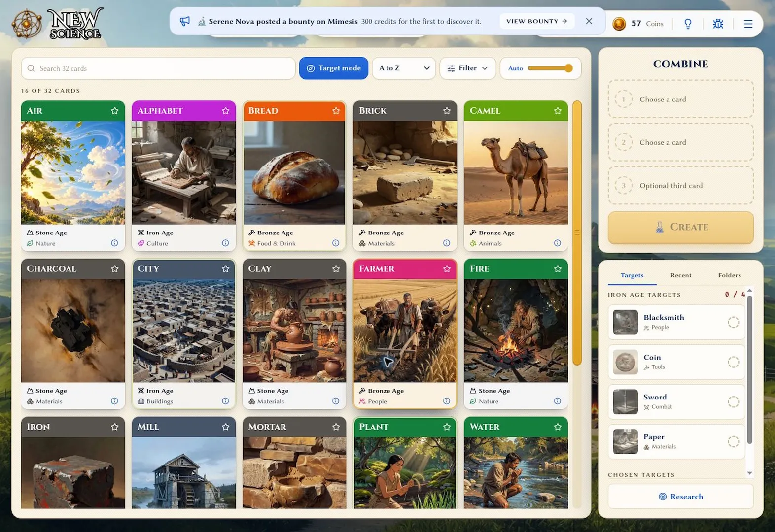The width and height of the screenshot is (775, 532).
Task: Star the Mortar card
Action: point(336,427)
